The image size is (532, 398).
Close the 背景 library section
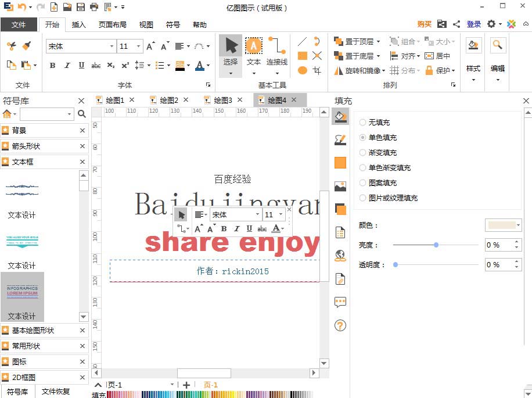point(82,130)
